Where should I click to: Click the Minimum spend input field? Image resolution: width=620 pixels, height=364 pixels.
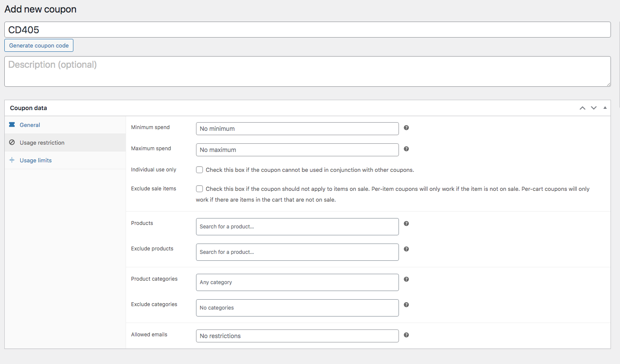tap(297, 129)
